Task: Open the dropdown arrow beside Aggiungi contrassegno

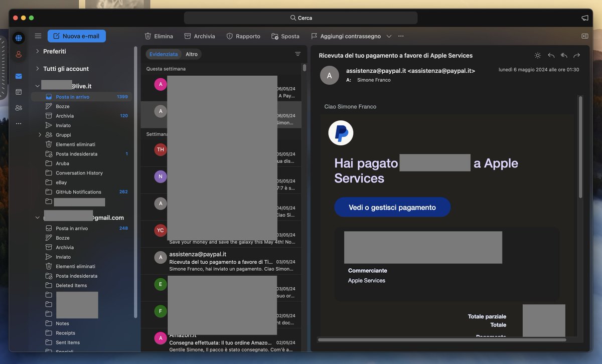Action: coord(389,36)
